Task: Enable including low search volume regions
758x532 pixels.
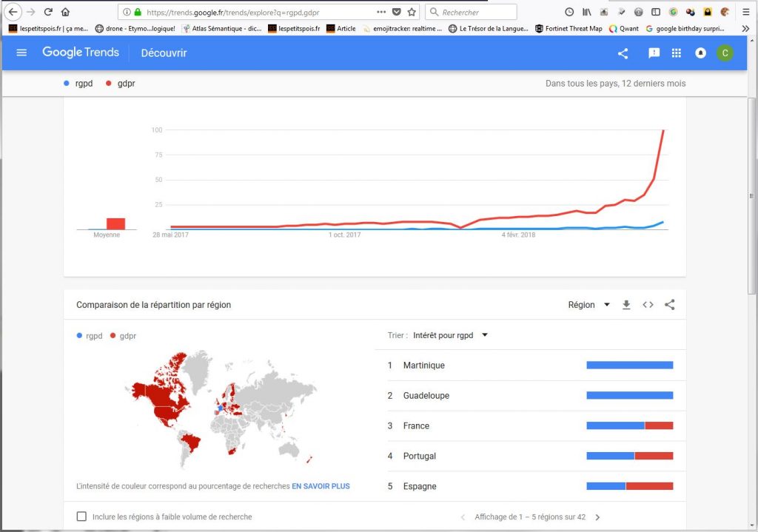Action: (81, 516)
